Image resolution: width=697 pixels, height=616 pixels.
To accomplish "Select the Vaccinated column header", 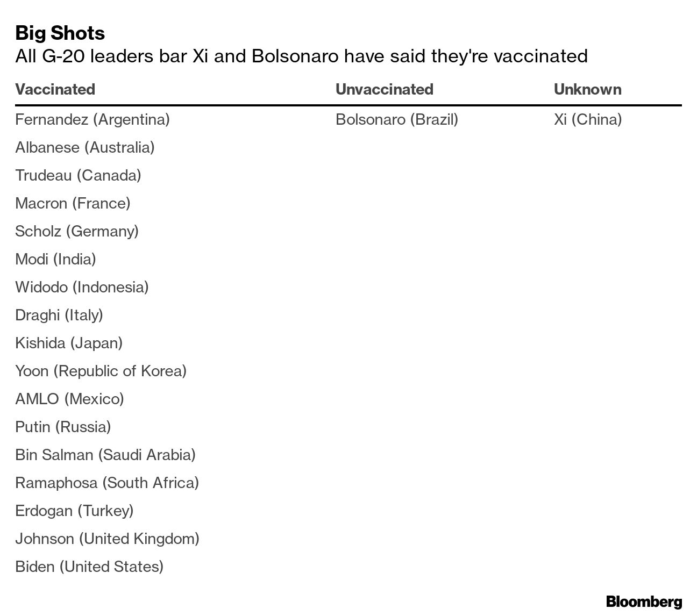I will [x=55, y=89].
